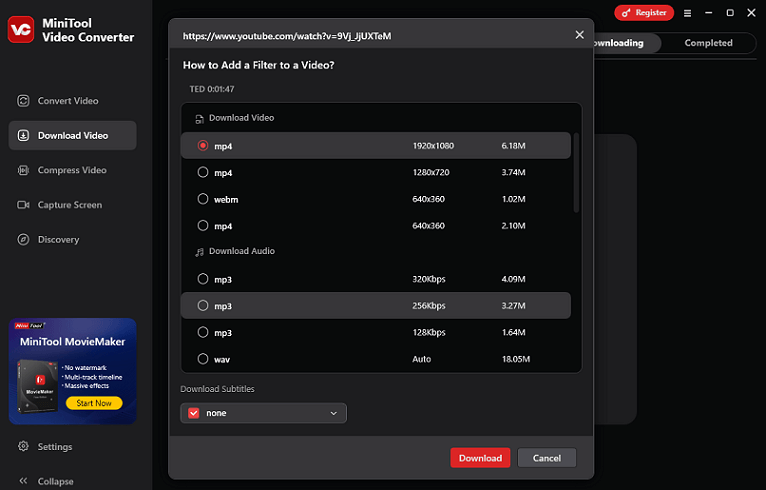Click the Capture Screen camera icon
The width and height of the screenshot is (766, 490).
[23, 205]
